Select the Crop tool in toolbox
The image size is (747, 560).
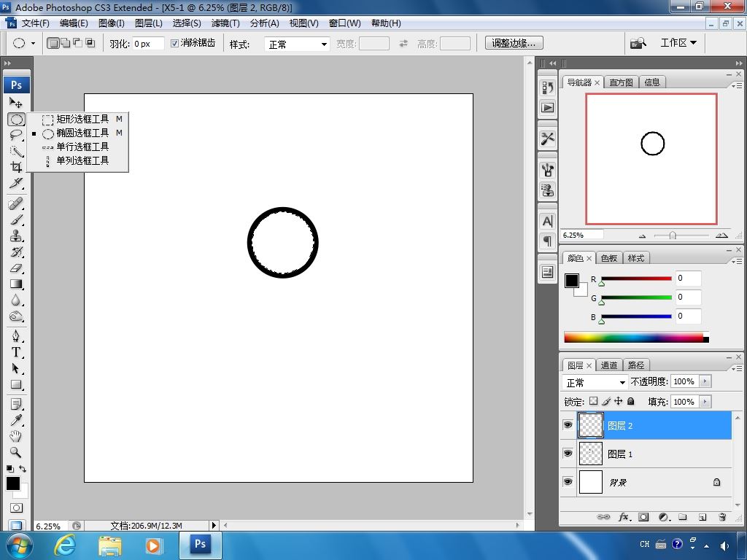click(16, 167)
